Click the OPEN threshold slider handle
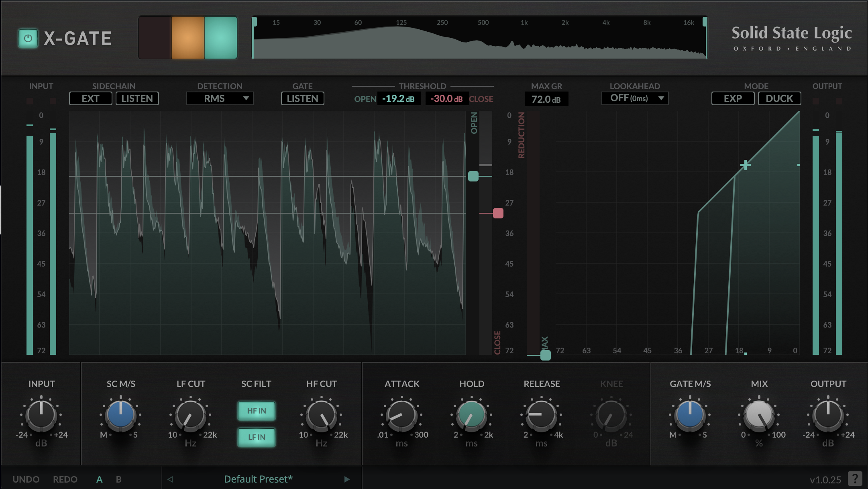The height and width of the screenshot is (489, 868). pyautogui.click(x=473, y=176)
